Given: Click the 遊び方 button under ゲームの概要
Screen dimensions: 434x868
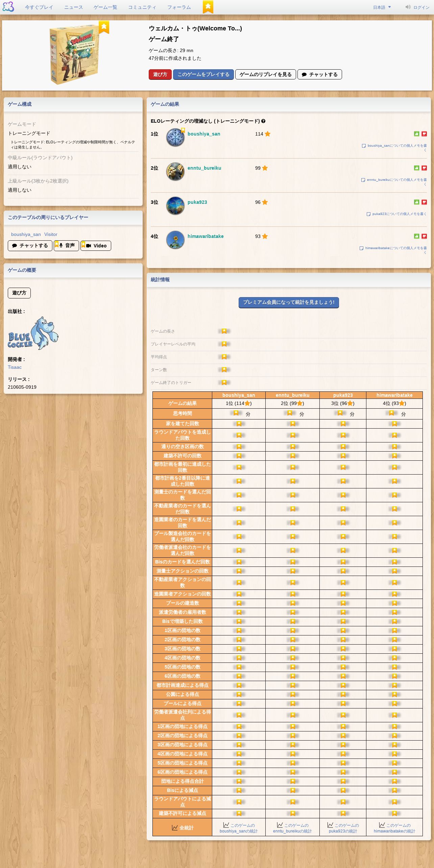Looking at the screenshot, I should click(19, 293).
